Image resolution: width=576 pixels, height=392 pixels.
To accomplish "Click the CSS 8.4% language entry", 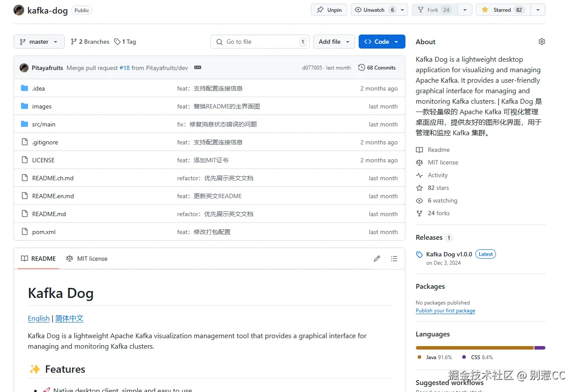I will click(478, 357).
